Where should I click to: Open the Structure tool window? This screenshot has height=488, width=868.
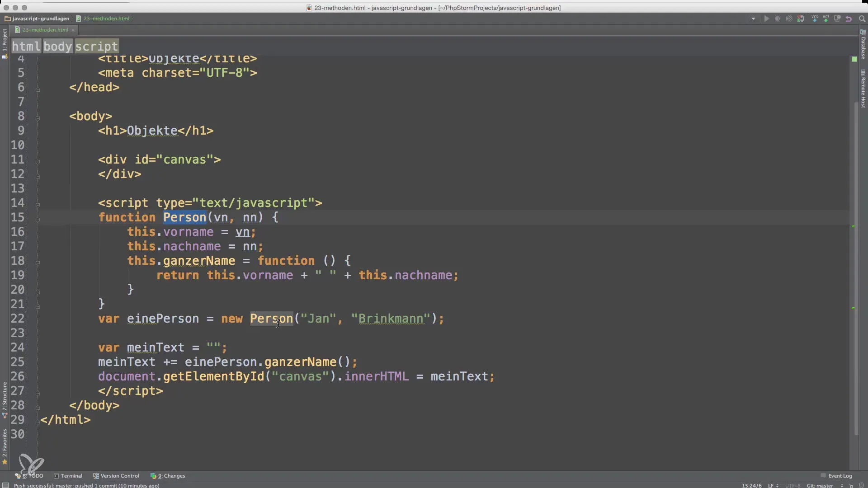coord(5,399)
